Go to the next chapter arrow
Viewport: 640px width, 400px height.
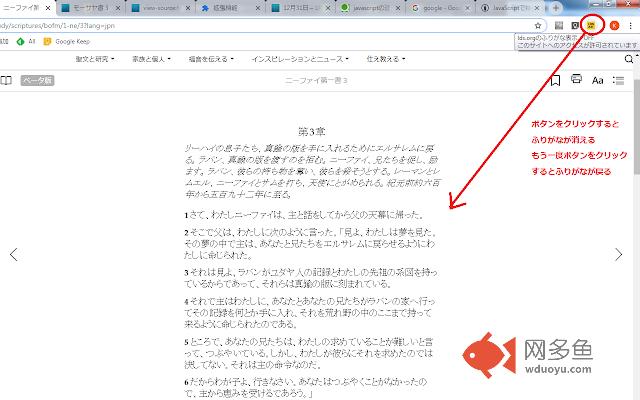tap(618, 254)
